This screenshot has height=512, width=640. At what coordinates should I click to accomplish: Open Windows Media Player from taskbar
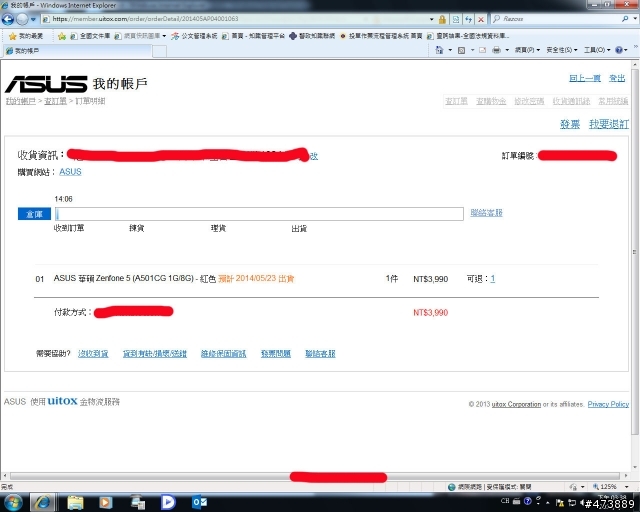[105, 503]
